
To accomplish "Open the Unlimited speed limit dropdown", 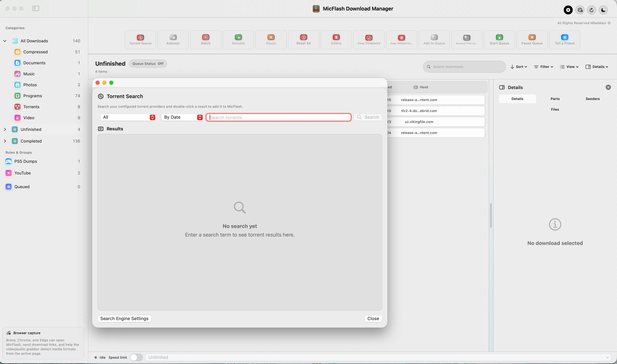I will [x=378, y=357].
